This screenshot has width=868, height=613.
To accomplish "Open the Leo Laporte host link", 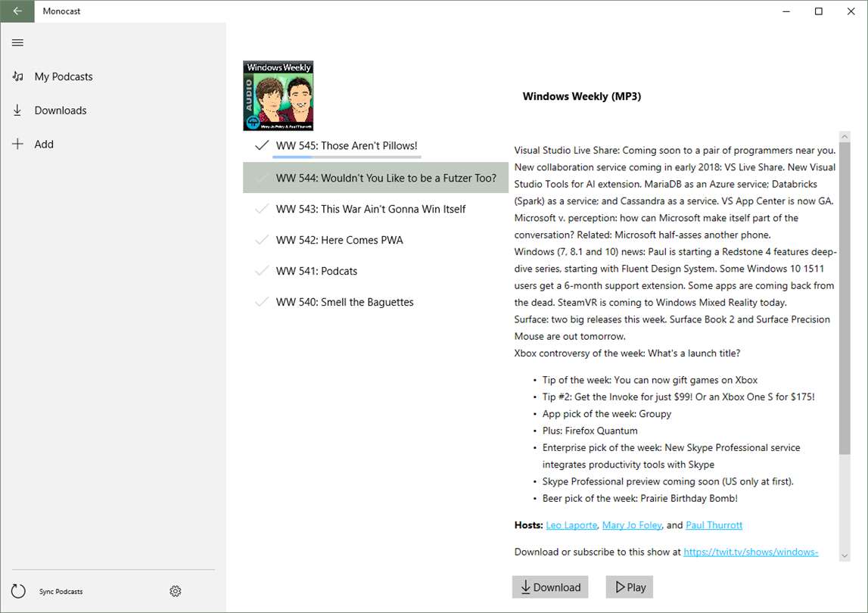I will click(x=571, y=525).
